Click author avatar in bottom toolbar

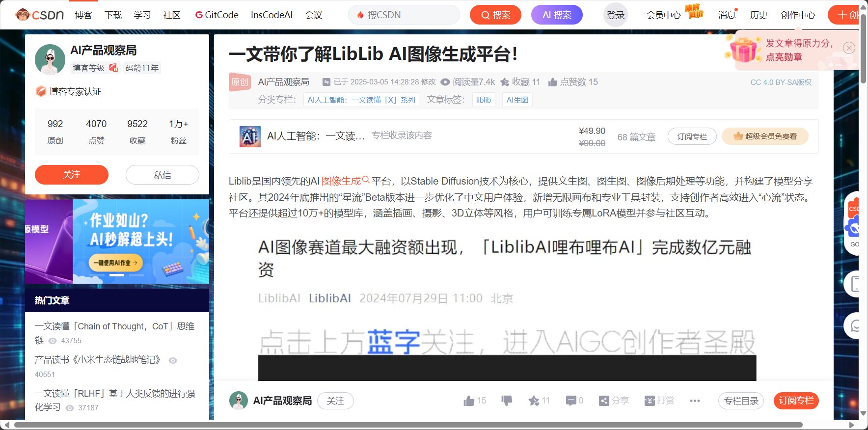pos(239,401)
